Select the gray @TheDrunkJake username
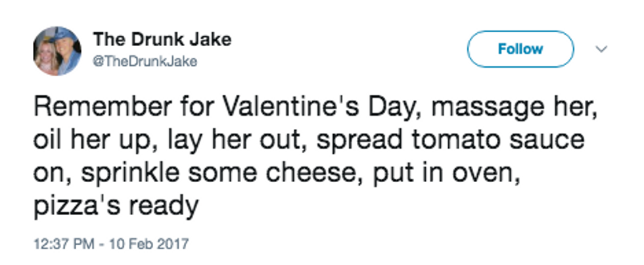 (145, 62)
